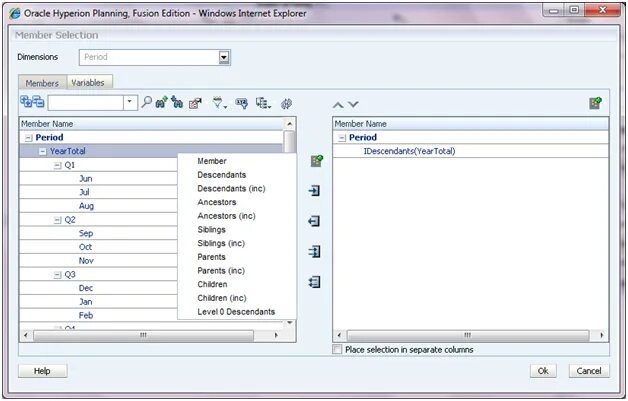
Task: Collapse the YearTotal node
Action: pyautogui.click(x=42, y=151)
